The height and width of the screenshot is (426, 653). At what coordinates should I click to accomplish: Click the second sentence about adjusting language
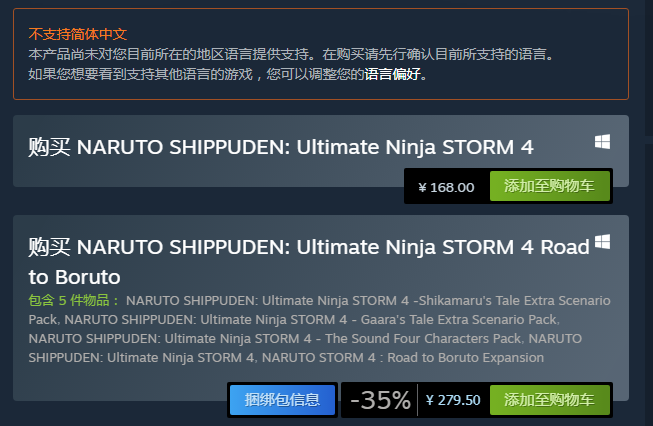click(x=227, y=74)
